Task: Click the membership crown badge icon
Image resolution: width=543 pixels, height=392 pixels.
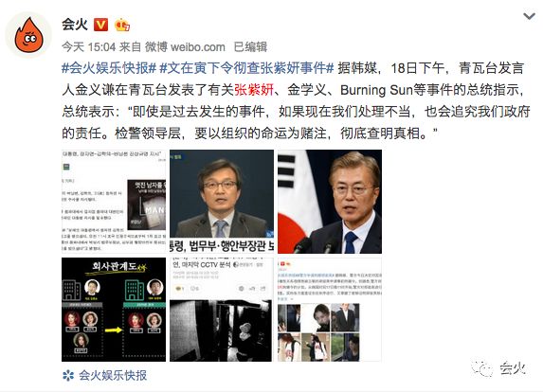Action: [122, 25]
